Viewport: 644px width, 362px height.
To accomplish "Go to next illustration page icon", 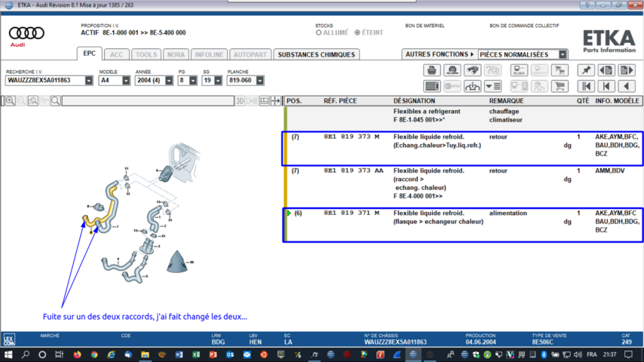I will point(627,70).
